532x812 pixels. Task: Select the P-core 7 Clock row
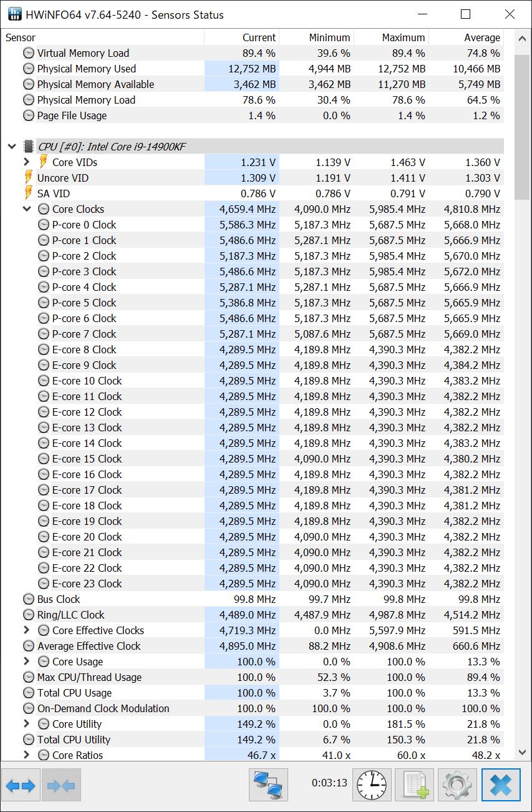pos(253,334)
